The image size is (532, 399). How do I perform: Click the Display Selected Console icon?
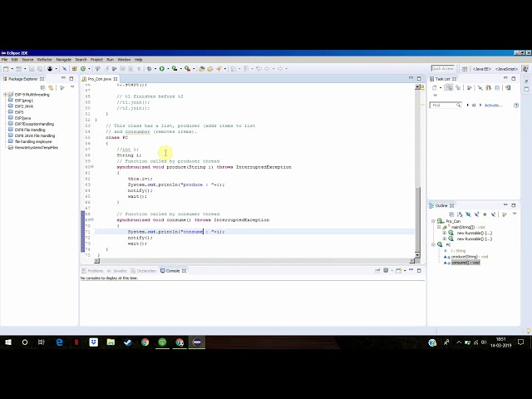(386, 270)
